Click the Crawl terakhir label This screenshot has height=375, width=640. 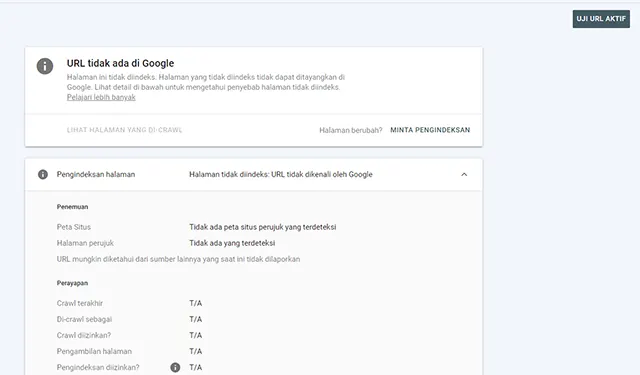click(x=80, y=304)
